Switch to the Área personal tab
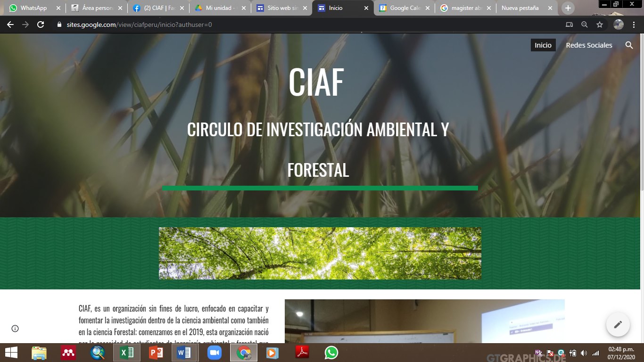 [x=96, y=8]
